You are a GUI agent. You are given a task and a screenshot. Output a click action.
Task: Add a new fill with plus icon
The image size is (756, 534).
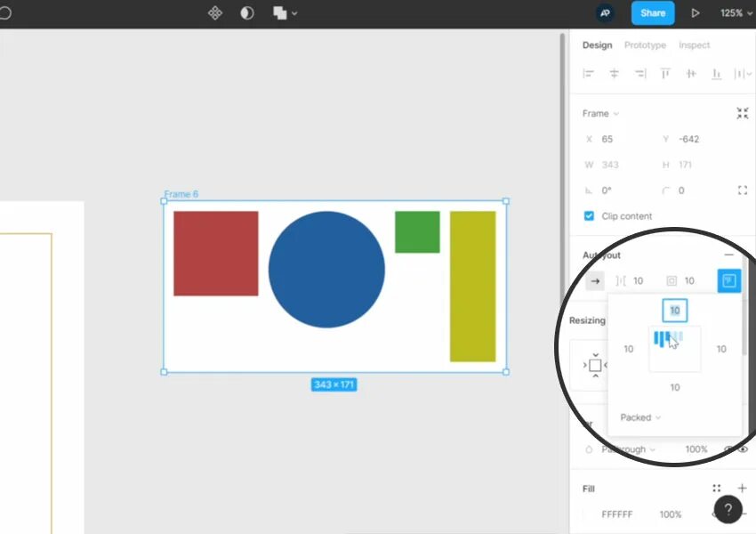click(742, 489)
